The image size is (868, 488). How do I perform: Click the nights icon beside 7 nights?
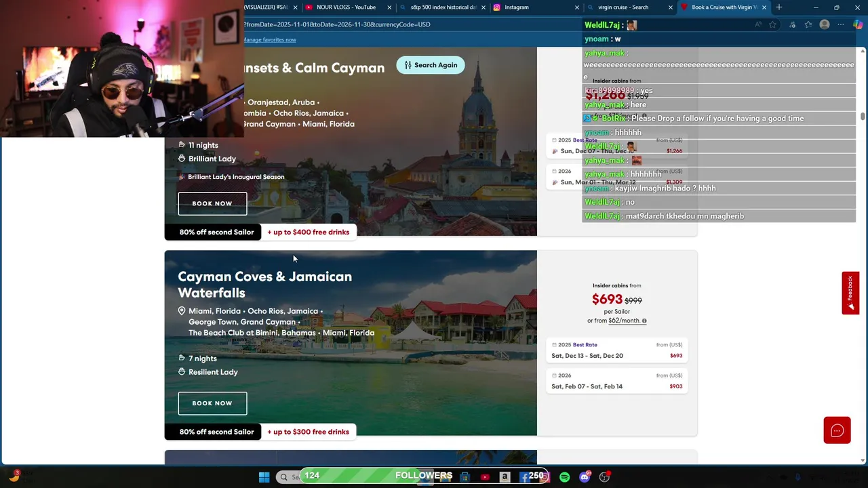coord(182,358)
